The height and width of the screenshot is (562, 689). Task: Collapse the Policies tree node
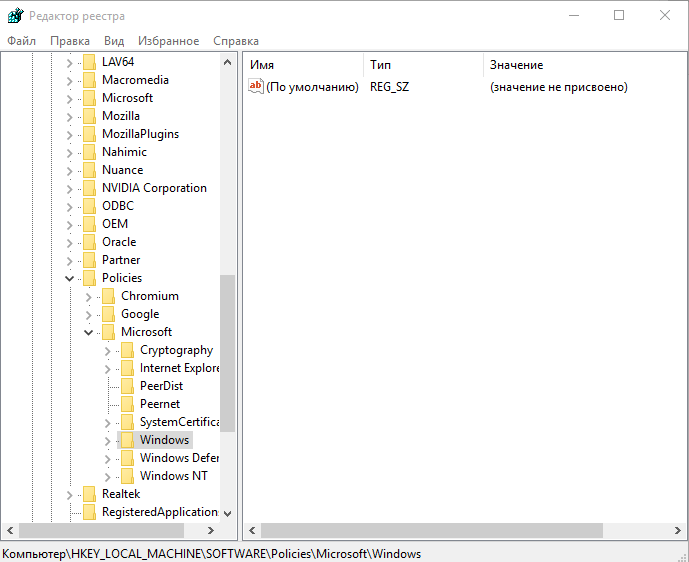point(70,278)
